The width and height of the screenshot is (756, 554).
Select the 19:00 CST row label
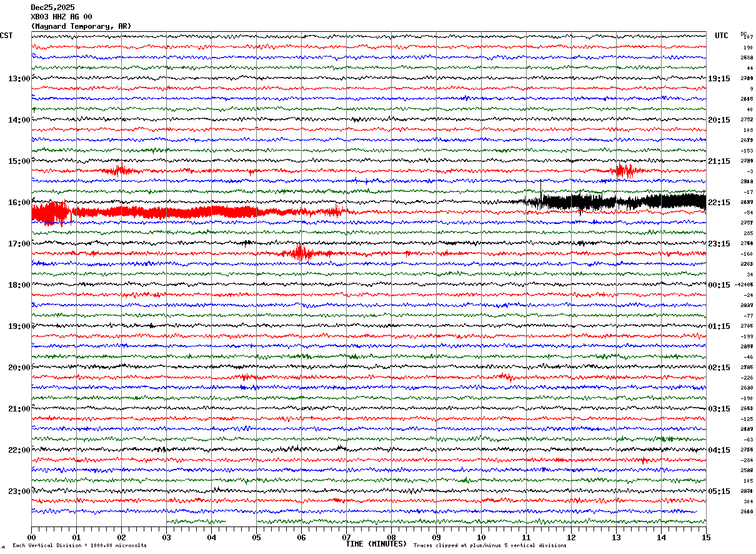coord(19,326)
